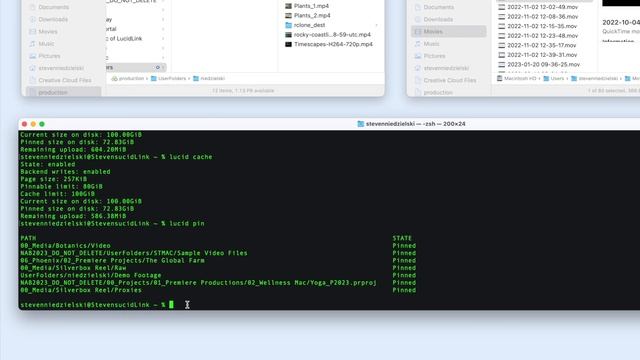This screenshot has width=640, height=360.
Task: Click stevenniedzielski segment in right path bar
Action: [x=598, y=78]
